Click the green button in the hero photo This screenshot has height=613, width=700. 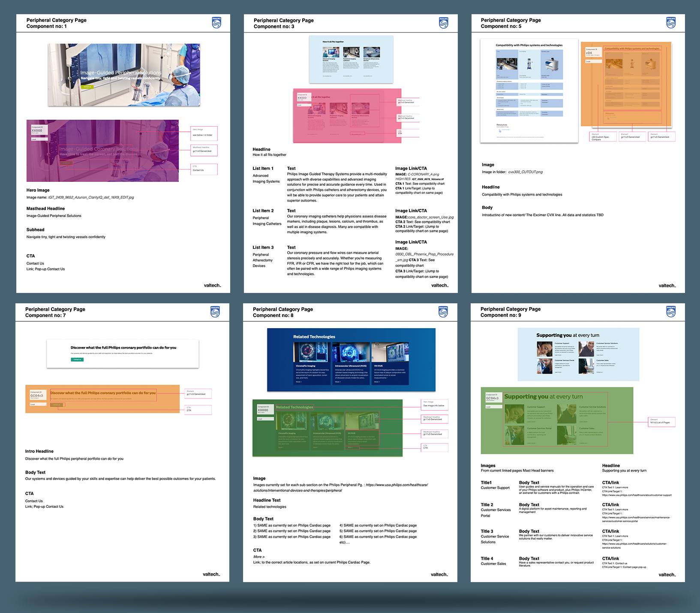[x=87, y=87]
